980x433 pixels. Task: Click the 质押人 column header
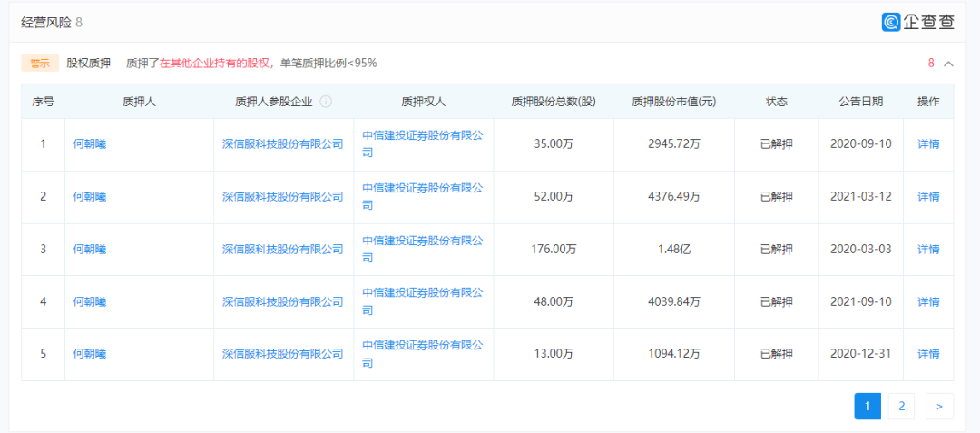[x=140, y=102]
